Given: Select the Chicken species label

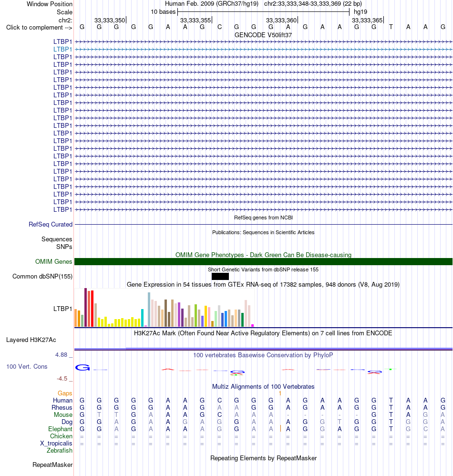Looking at the screenshot, I should 61,436.
